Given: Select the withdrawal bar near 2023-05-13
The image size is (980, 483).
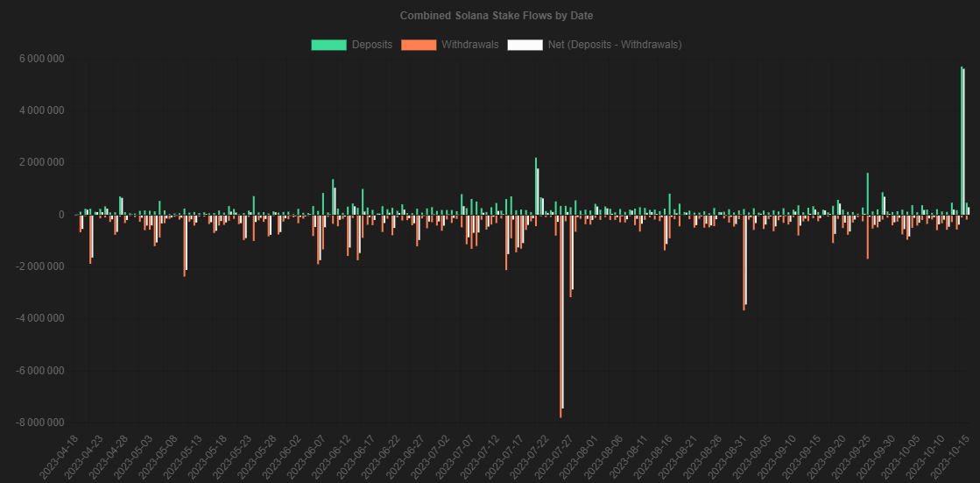Looking at the screenshot, I should click(184, 245).
